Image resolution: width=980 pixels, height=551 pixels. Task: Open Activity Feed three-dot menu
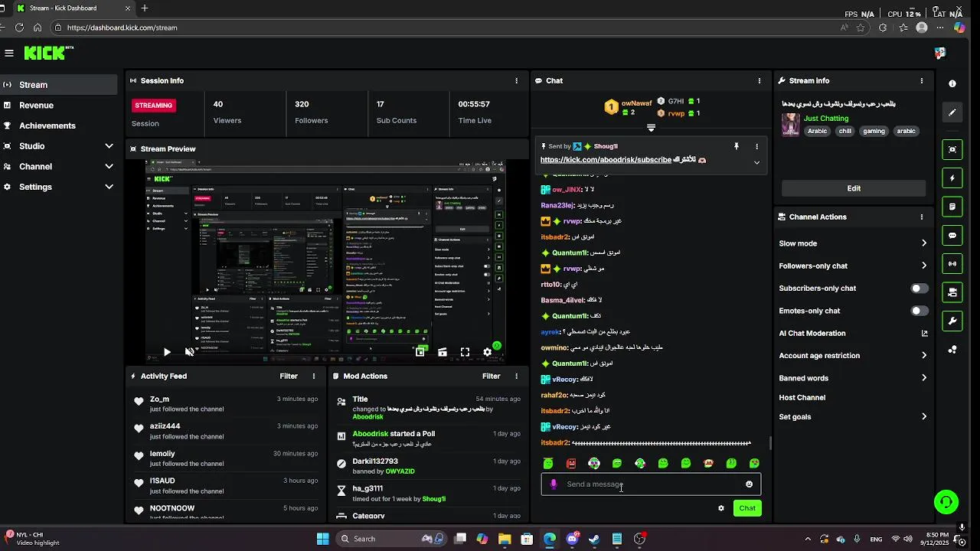pos(314,376)
